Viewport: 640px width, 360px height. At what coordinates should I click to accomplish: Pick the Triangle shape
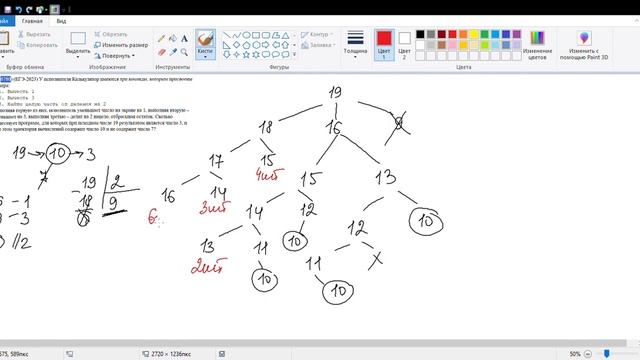[x=285, y=36]
